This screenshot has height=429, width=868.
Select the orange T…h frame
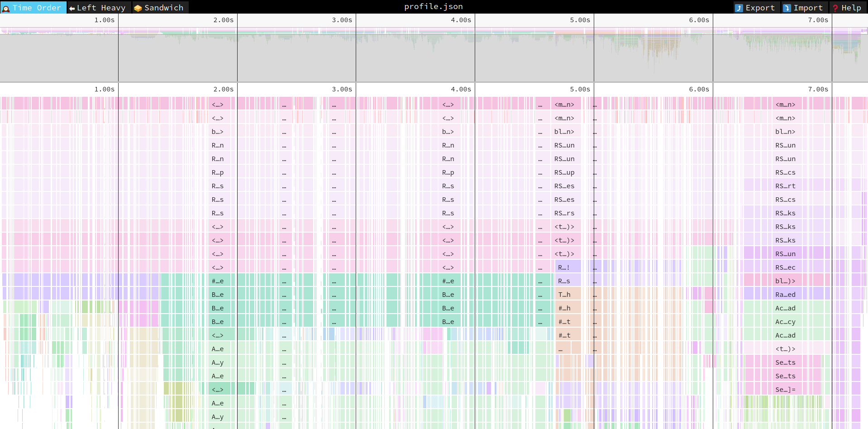[x=564, y=295]
